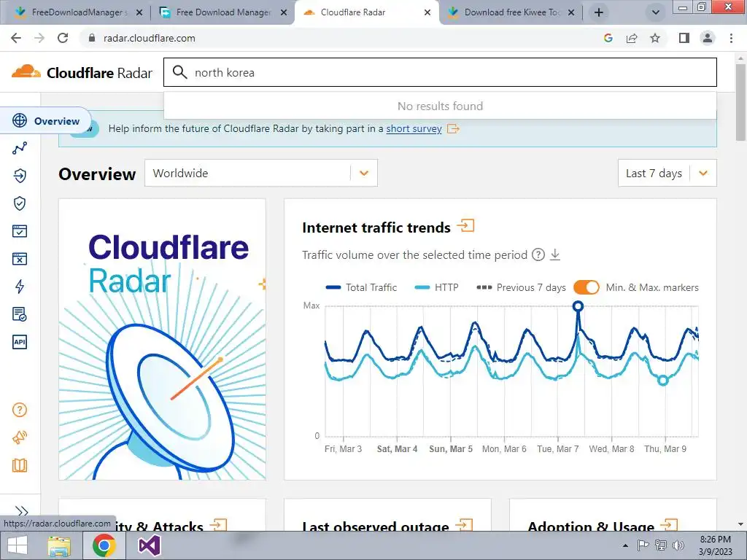747x560 pixels.
Task: Click the address bar URL radar.cloudflare.com
Action: pyautogui.click(x=149, y=38)
